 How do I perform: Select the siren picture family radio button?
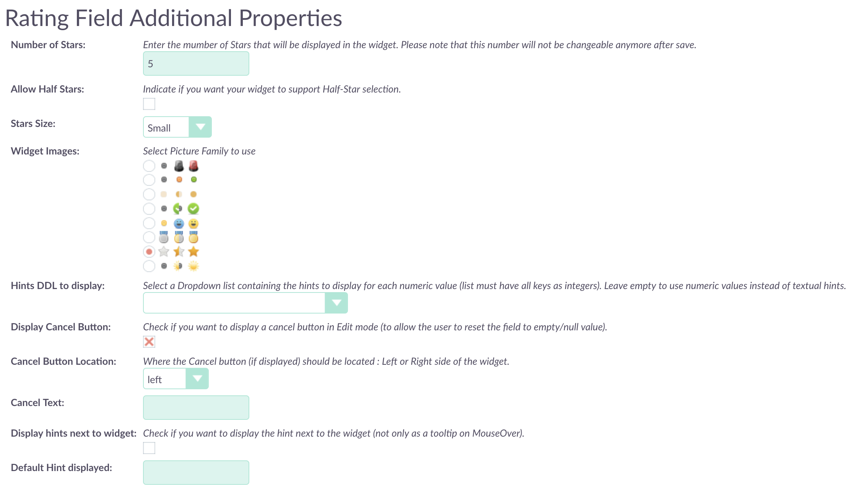(x=149, y=166)
